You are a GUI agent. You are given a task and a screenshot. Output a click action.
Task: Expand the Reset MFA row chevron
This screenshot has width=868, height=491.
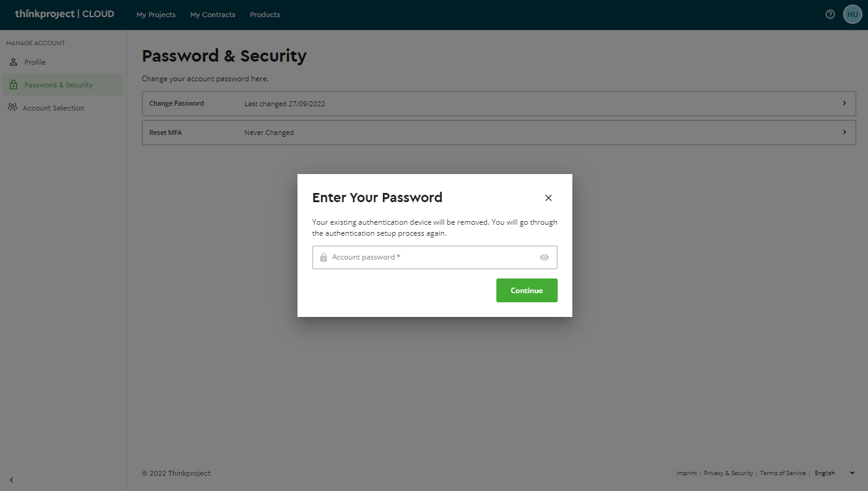pos(844,132)
